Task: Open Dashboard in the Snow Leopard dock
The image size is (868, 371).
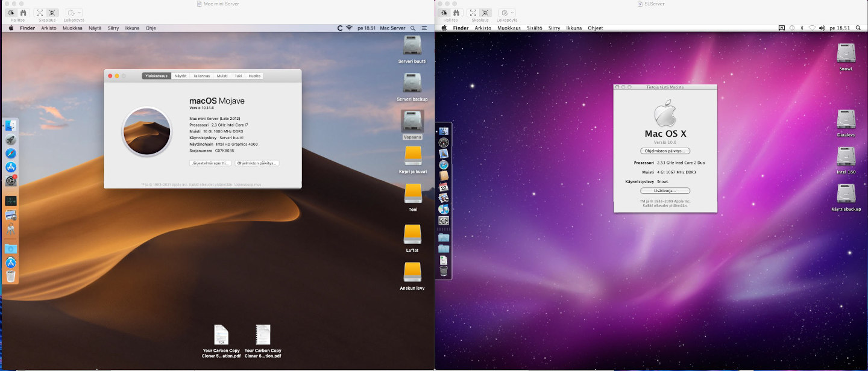Action: pyautogui.click(x=444, y=143)
